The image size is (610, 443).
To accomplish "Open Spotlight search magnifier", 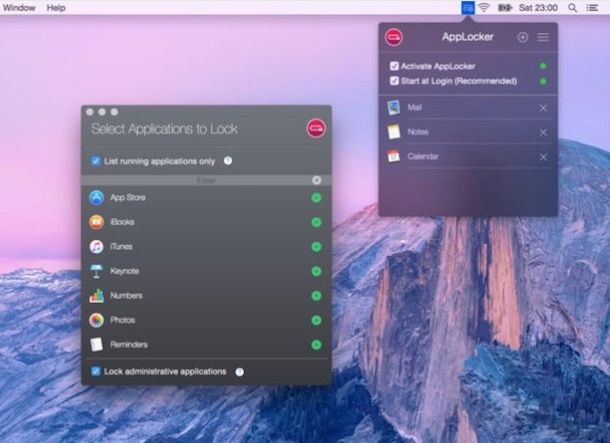I will pyautogui.click(x=572, y=8).
